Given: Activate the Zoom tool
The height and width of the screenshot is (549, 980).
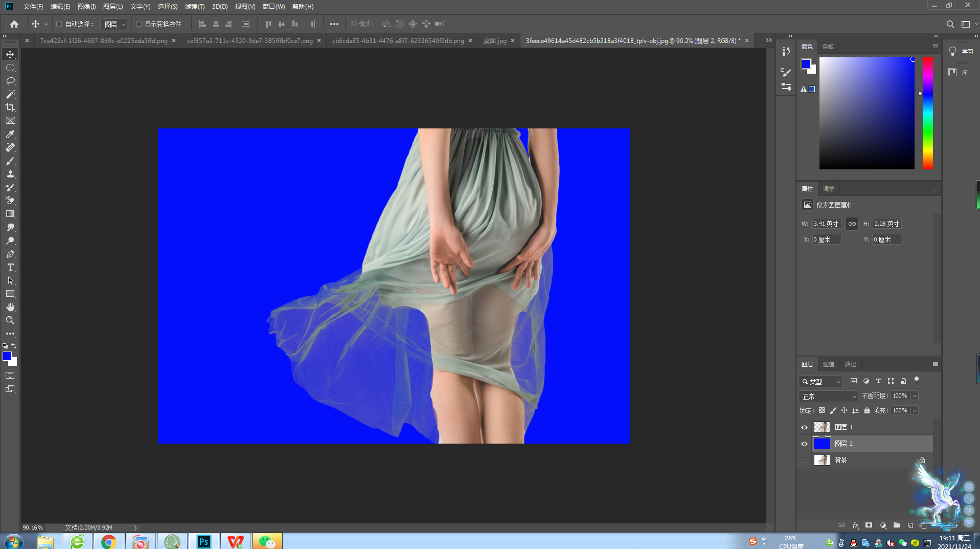Looking at the screenshot, I should tap(10, 320).
